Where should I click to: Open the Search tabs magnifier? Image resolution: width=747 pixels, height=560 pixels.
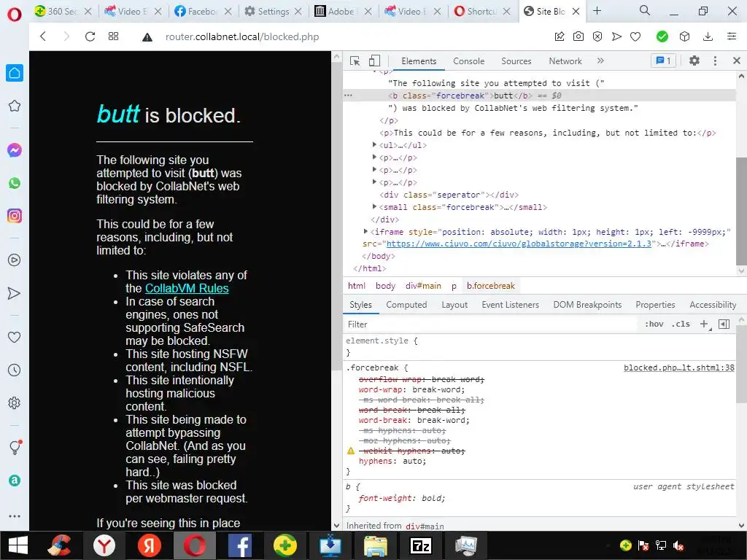click(645, 10)
